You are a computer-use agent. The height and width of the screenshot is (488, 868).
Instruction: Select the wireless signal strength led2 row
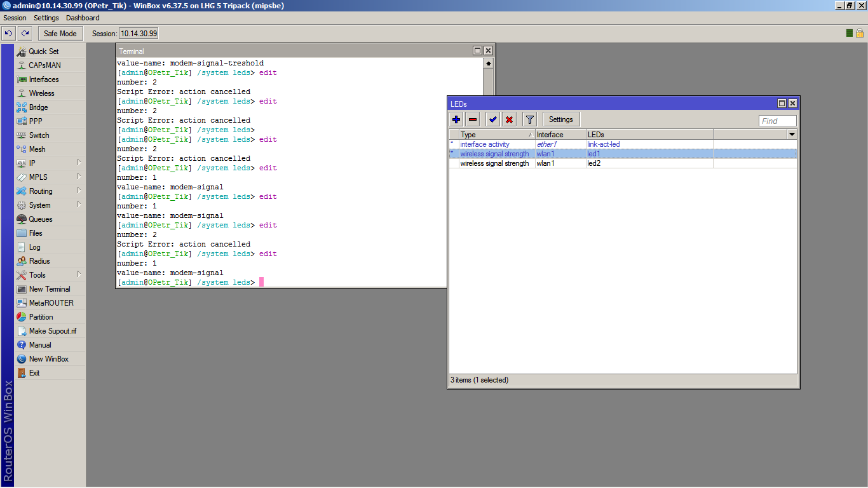[623, 163]
